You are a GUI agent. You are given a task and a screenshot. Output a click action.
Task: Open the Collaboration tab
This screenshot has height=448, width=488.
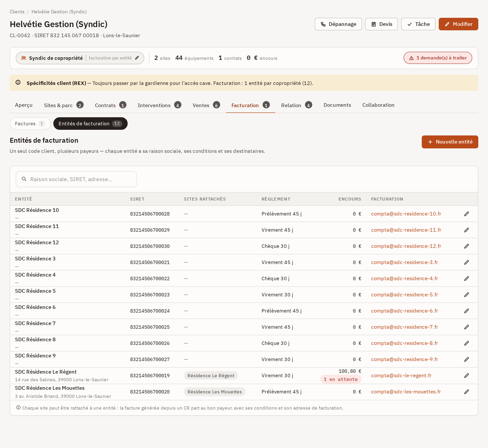point(378,105)
